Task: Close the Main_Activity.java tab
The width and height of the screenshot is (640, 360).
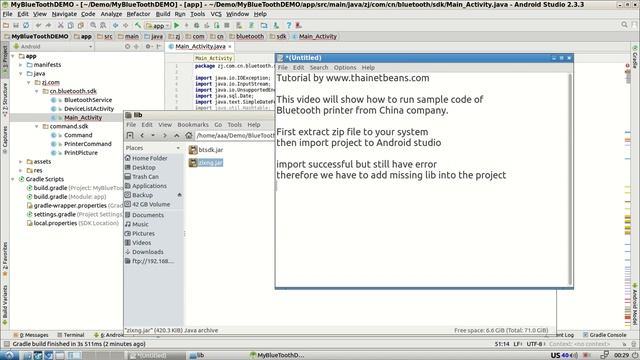Action: click(230, 47)
